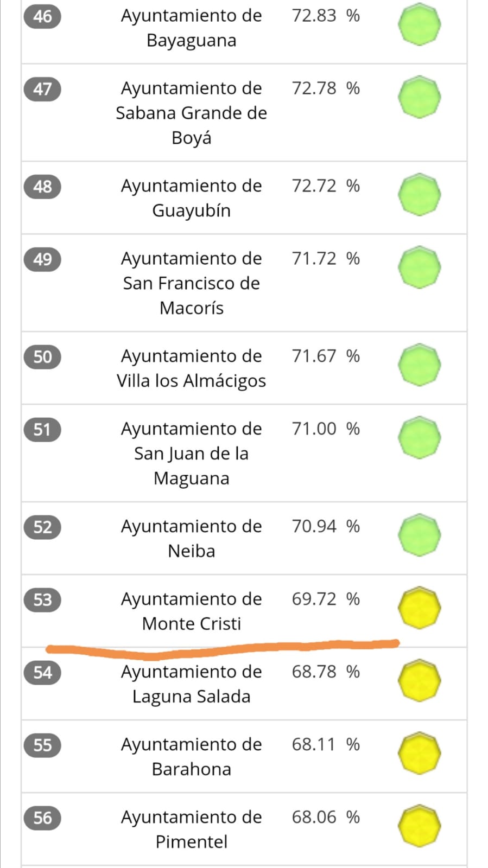This screenshot has width=488, height=868.
Task: Click green status icon for Bayaguana
Action: [419, 24]
